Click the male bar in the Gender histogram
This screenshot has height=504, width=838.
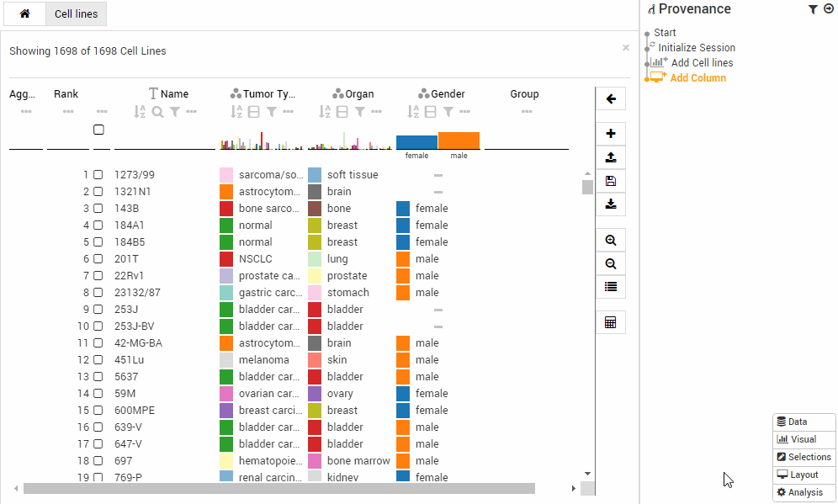459,139
